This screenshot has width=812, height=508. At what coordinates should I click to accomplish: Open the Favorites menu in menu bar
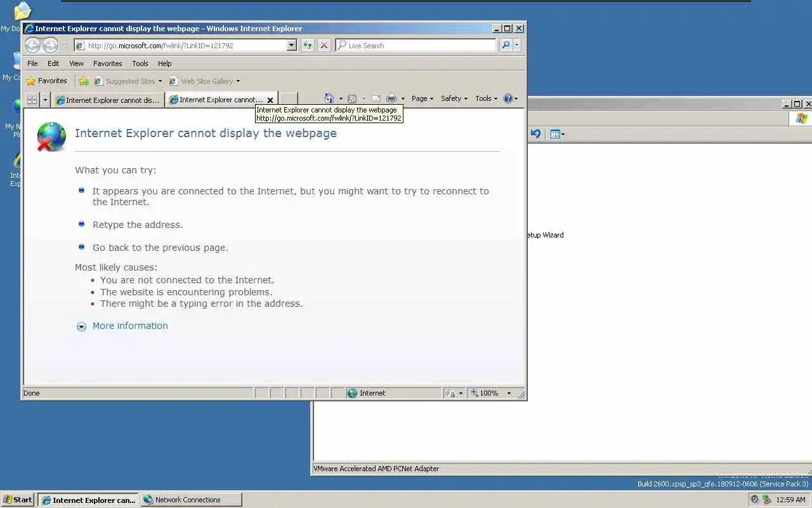(x=107, y=63)
